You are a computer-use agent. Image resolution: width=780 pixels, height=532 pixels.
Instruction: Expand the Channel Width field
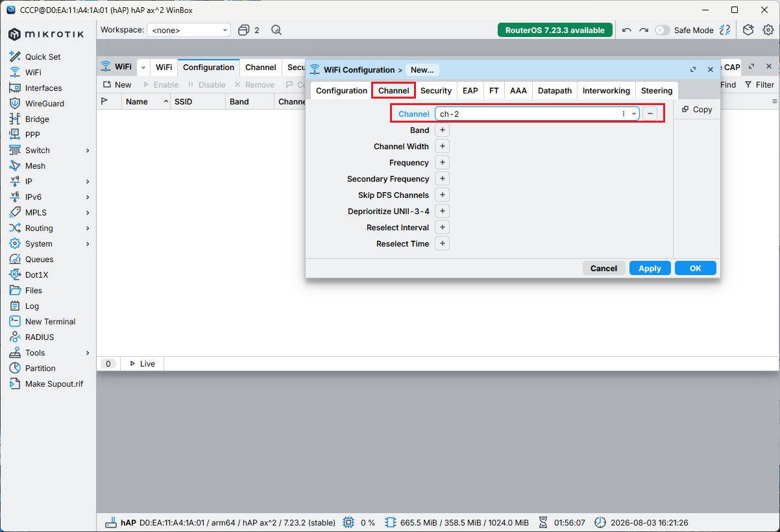point(442,146)
